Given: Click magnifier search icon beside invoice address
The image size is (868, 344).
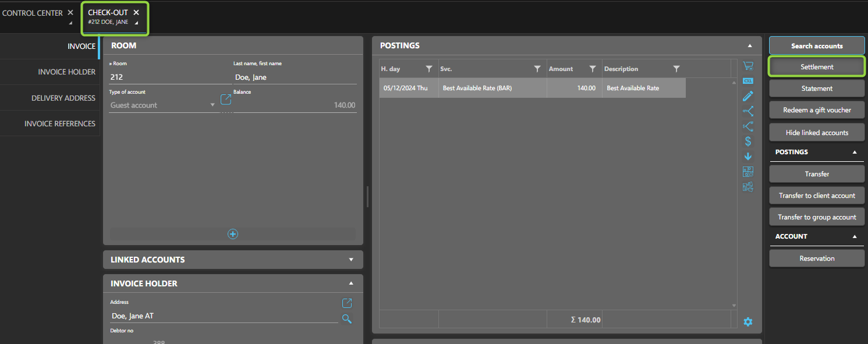Looking at the screenshot, I should (346, 318).
